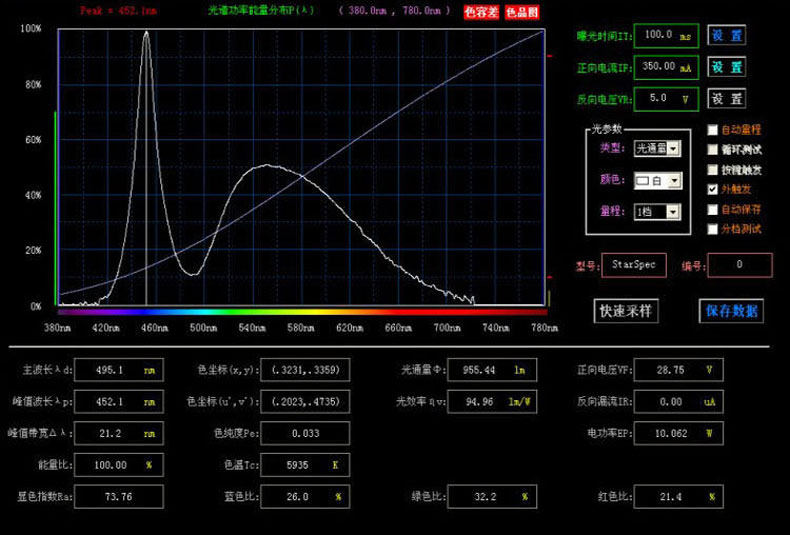Select the forward current field showing 350.00 mA
This screenshot has width=790, height=535.
point(665,67)
